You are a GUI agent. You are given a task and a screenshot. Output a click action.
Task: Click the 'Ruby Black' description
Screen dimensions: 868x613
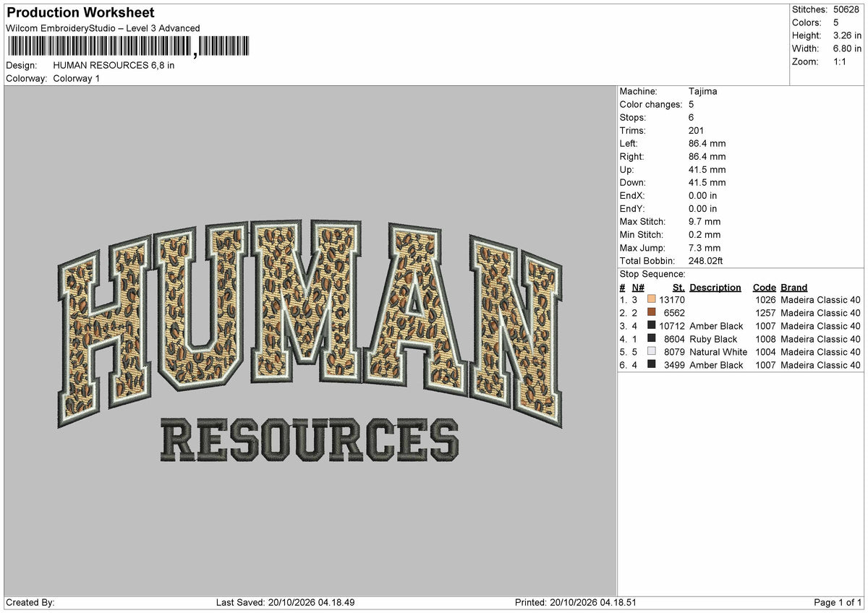click(x=713, y=339)
